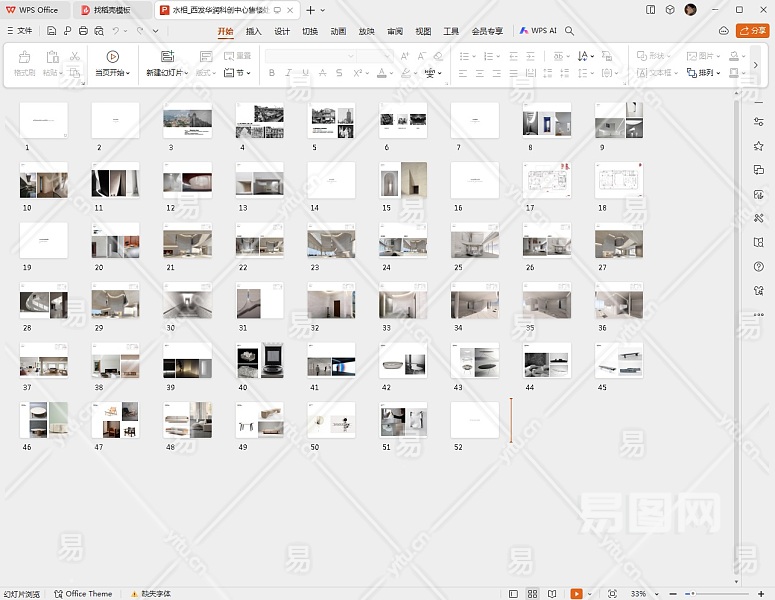Click the fit-to-window icon in status bar
775x600 pixels.
[x=612, y=594]
